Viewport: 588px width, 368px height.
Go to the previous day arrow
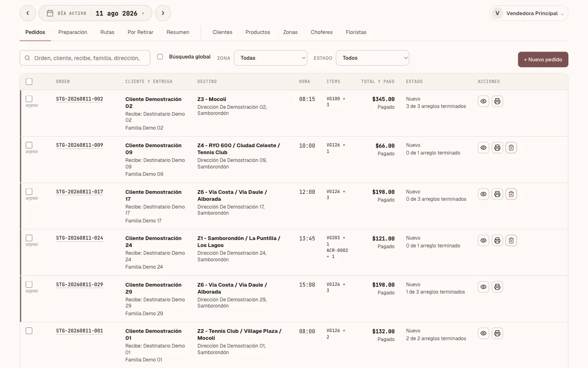click(28, 13)
